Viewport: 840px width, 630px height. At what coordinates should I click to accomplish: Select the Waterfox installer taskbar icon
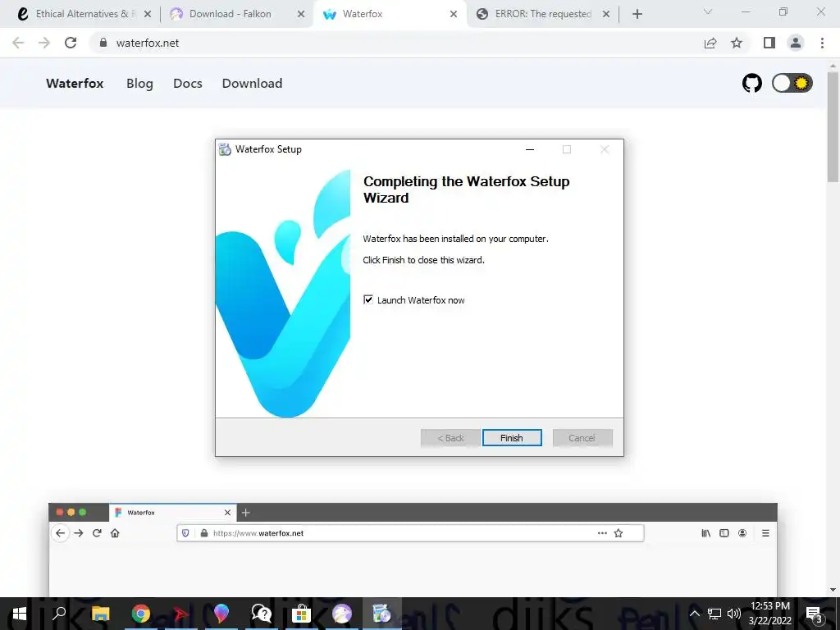tap(382, 614)
